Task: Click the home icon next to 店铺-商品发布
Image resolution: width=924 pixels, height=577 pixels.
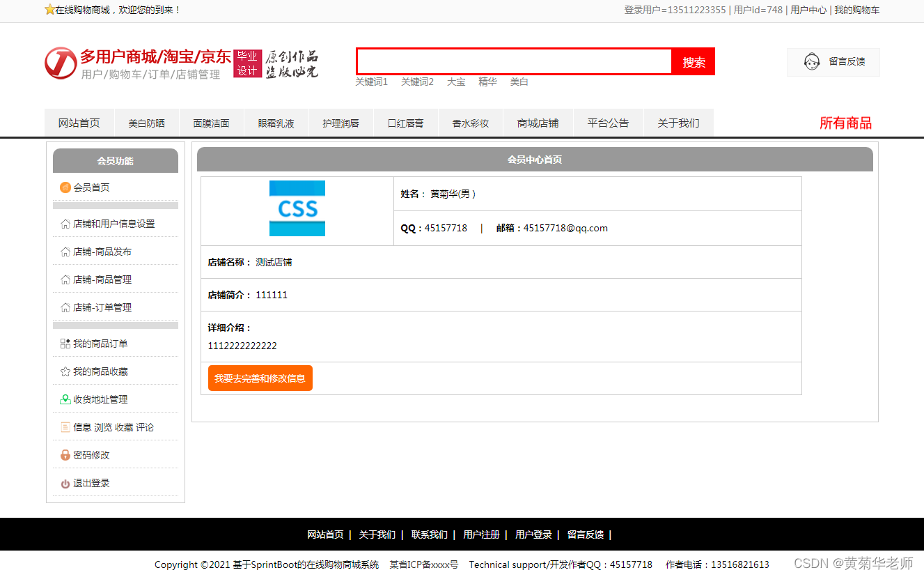Action: click(x=65, y=251)
